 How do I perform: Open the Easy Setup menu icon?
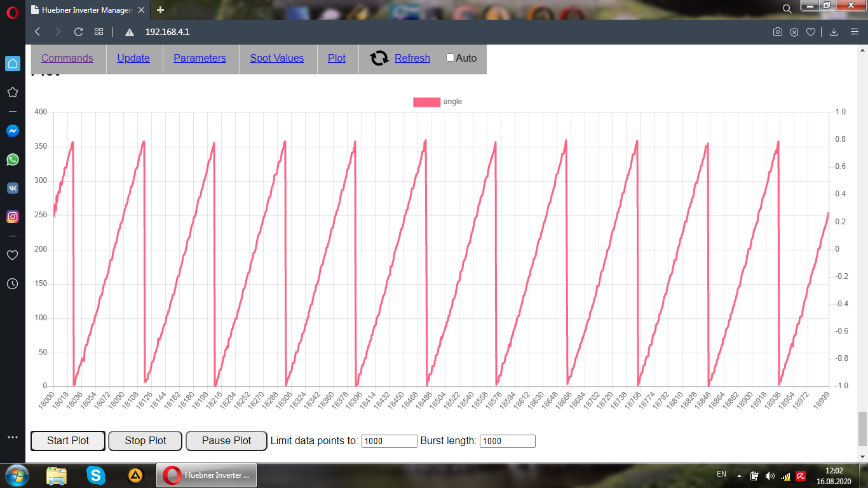(x=855, y=32)
